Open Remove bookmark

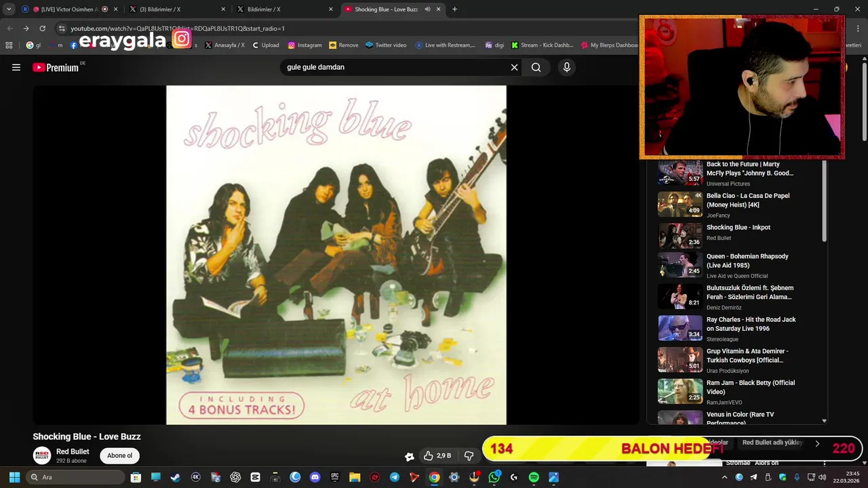(x=343, y=45)
